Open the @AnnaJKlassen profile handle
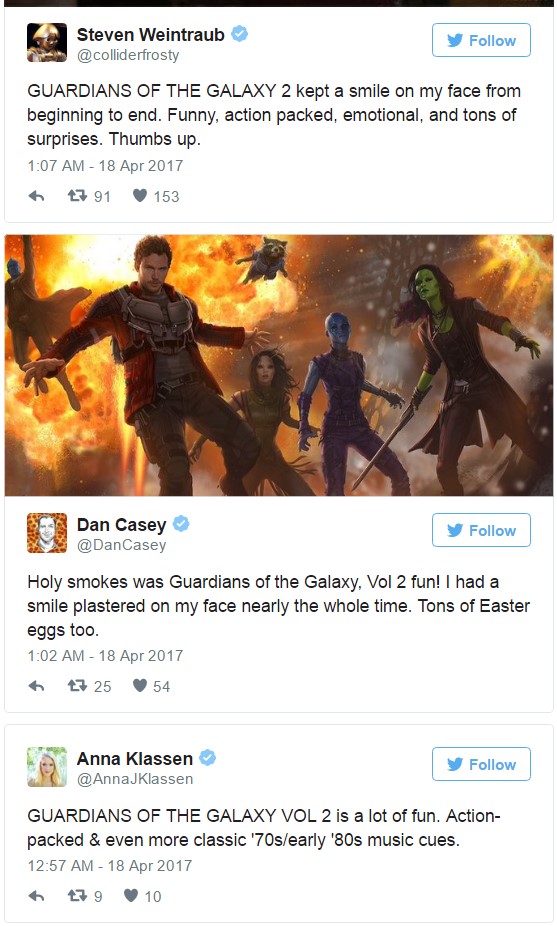Image resolution: width=557 pixels, height=926 pixels. click(x=135, y=779)
